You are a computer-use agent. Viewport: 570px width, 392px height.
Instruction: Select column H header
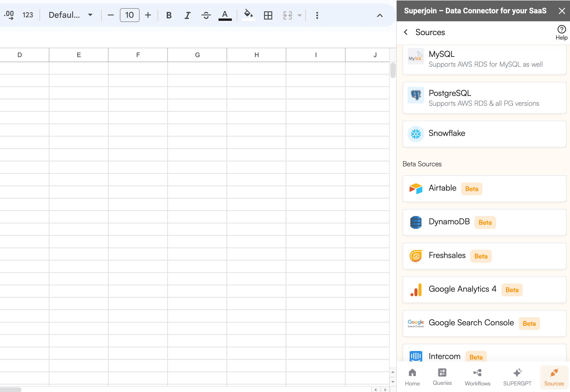click(x=256, y=55)
